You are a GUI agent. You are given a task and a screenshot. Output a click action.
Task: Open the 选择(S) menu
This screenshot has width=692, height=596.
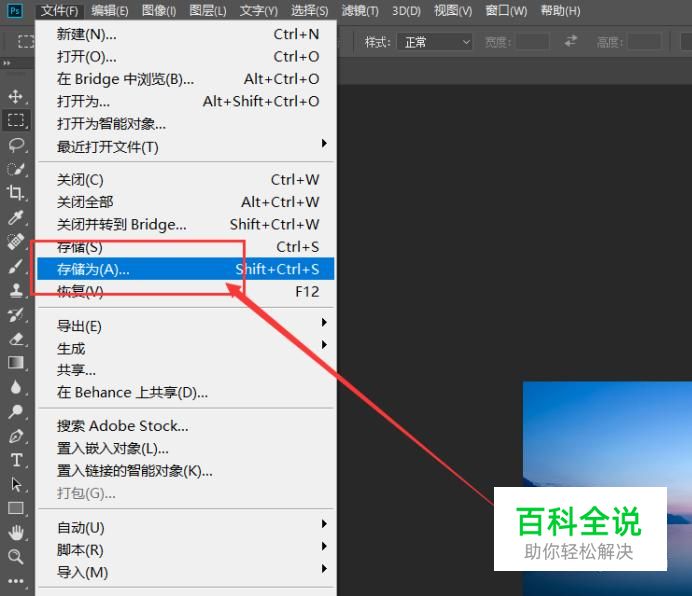point(309,11)
